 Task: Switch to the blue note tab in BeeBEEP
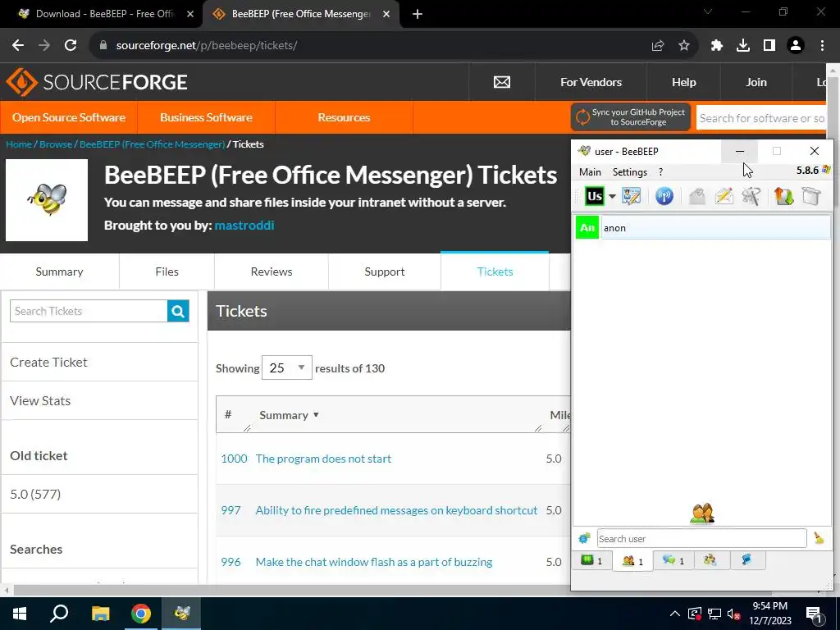(x=746, y=560)
